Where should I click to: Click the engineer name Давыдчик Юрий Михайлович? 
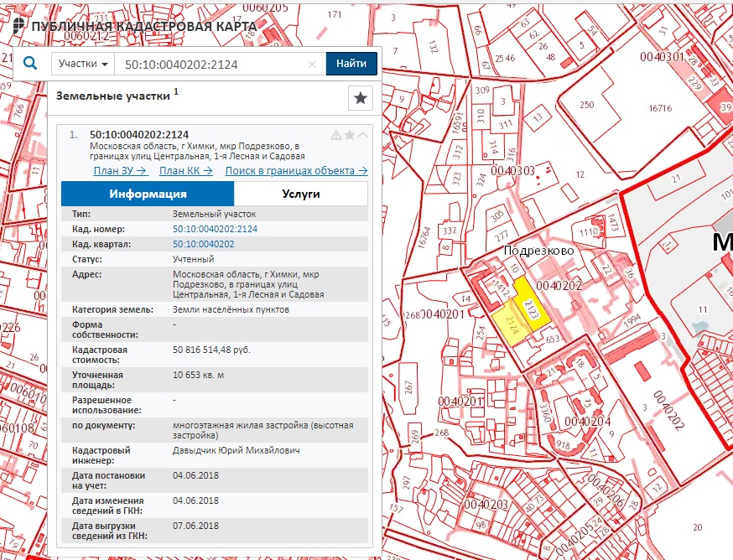click(236, 451)
